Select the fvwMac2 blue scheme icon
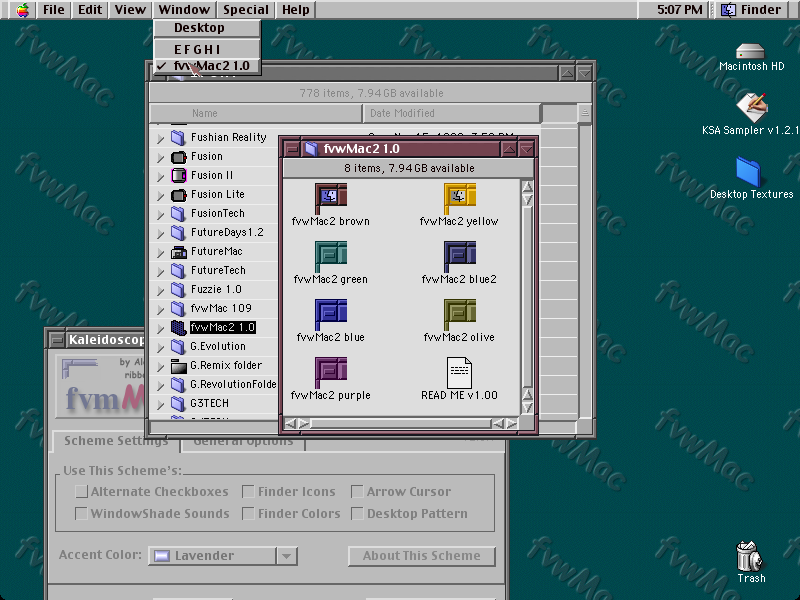 coord(331,314)
